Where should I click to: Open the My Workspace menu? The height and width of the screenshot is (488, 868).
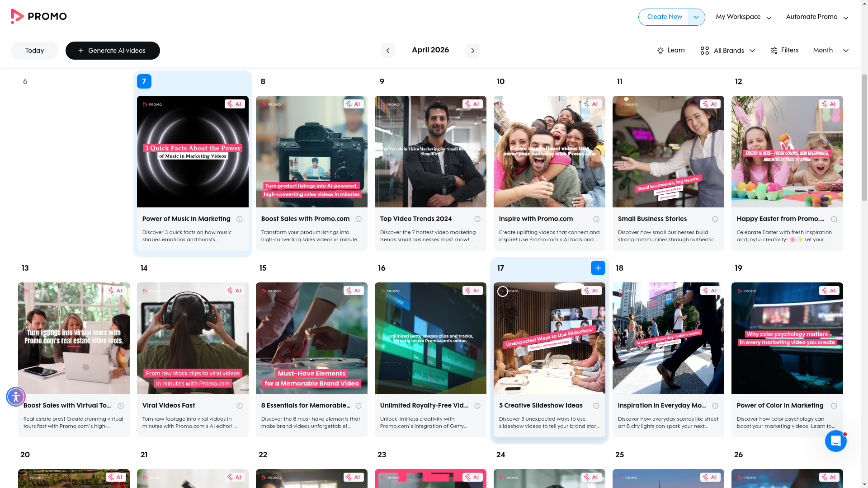(743, 17)
